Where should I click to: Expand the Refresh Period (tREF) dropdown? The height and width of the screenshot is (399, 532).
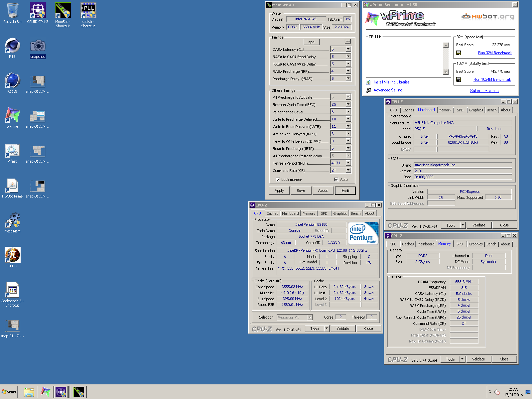[348, 163]
